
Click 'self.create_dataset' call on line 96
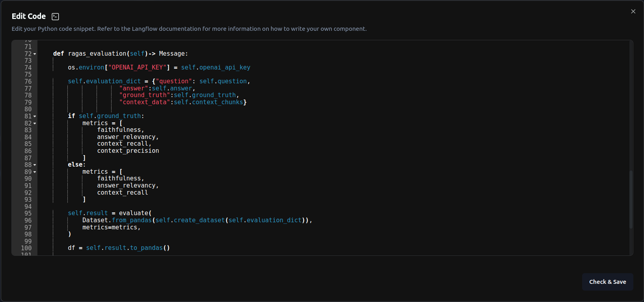point(190,220)
